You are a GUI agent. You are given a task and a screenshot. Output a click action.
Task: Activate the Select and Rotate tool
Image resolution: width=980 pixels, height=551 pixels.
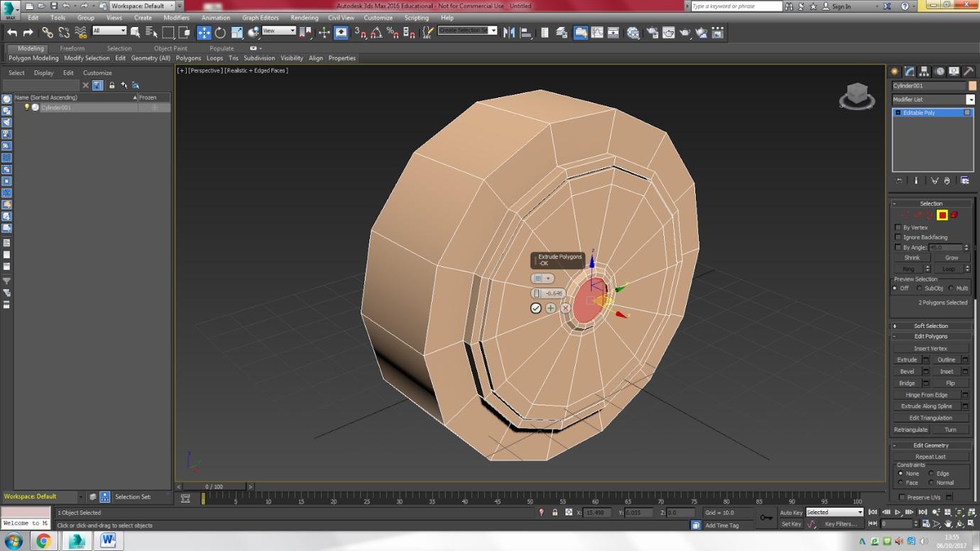(220, 33)
